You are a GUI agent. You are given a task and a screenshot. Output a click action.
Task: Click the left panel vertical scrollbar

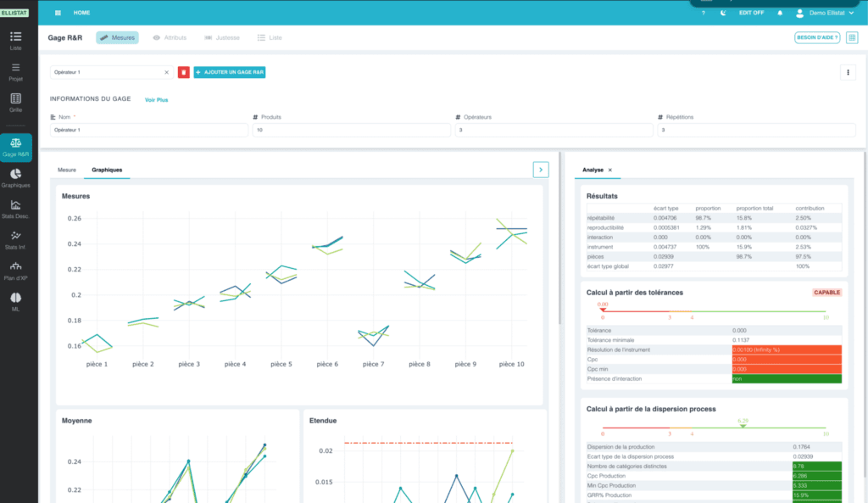(x=559, y=238)
